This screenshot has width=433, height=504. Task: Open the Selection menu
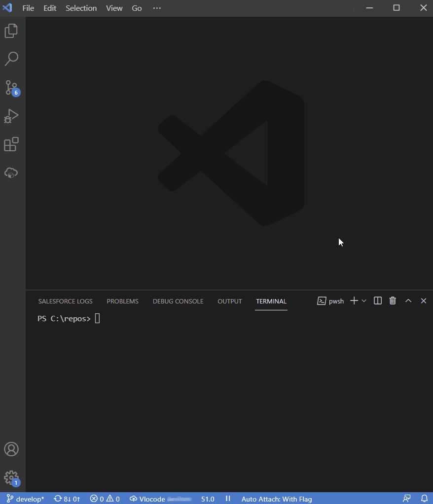click(81, 8)
